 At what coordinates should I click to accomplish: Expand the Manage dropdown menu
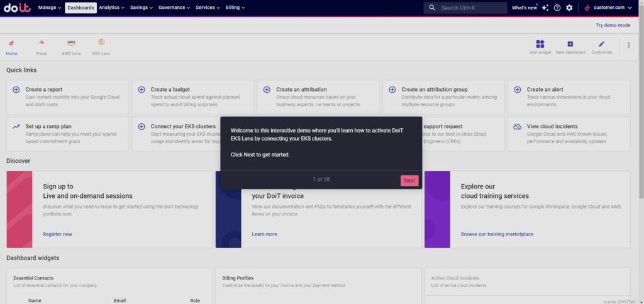[x=50, y=8]
